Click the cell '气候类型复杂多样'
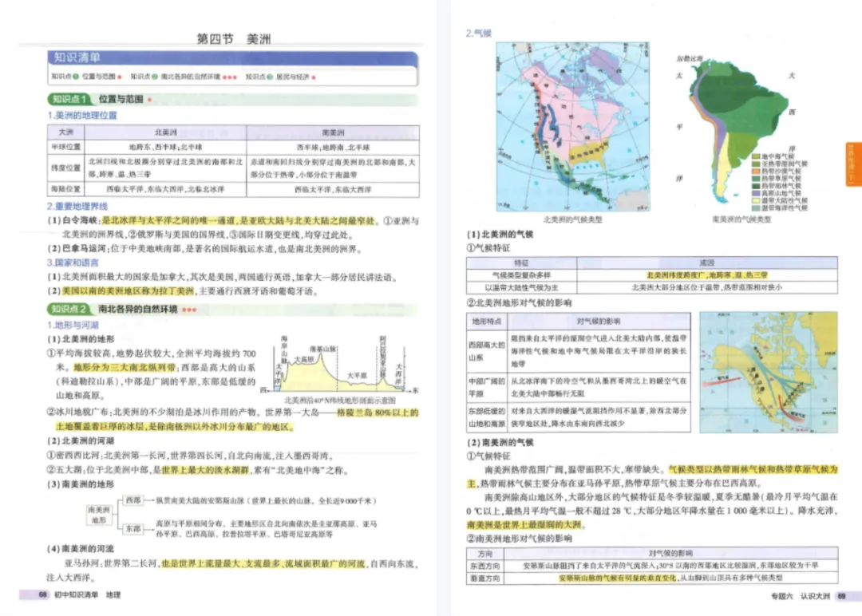862x616 pixels. (522, 275)
